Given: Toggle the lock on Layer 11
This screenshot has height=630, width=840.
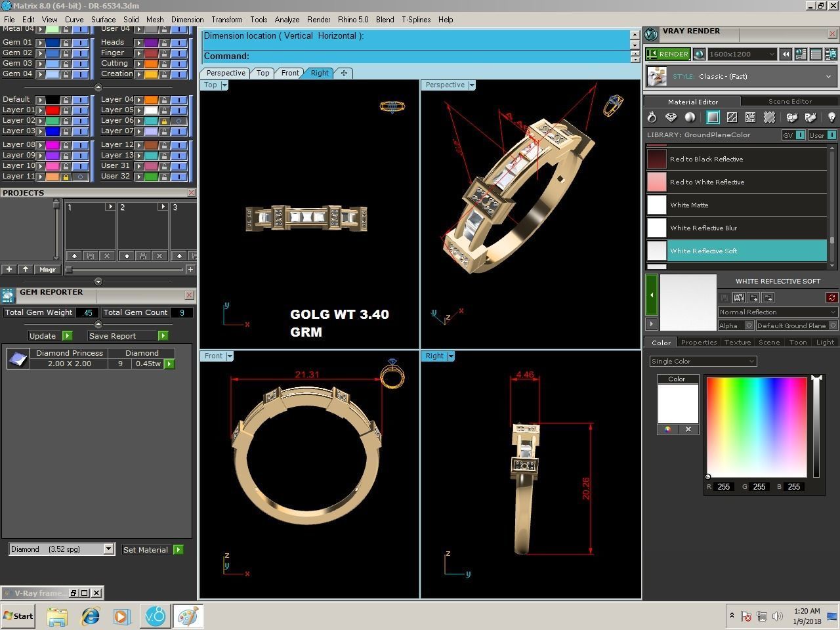Looking at the screenshot, I should [66, 177].
